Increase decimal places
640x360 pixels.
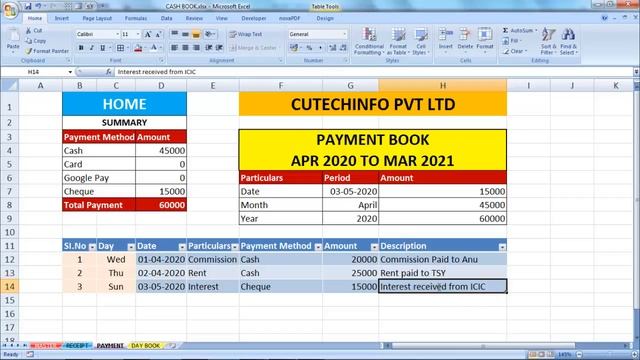(333, 48)
